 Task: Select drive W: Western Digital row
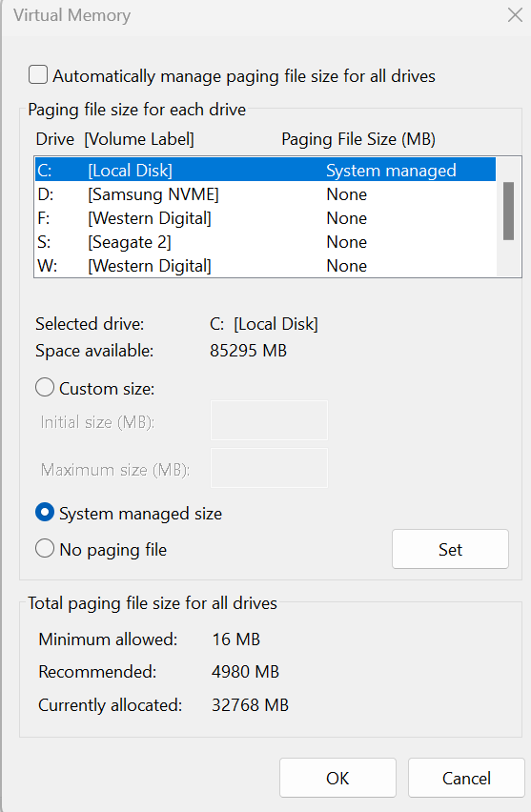[265, 266]
